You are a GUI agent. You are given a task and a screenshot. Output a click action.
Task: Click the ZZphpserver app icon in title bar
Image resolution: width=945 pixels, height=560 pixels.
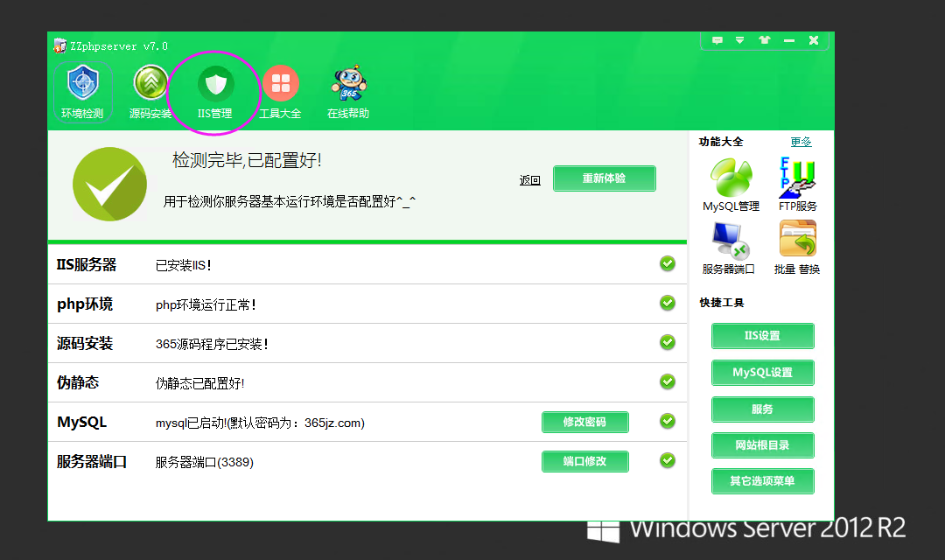coord(59,45)
